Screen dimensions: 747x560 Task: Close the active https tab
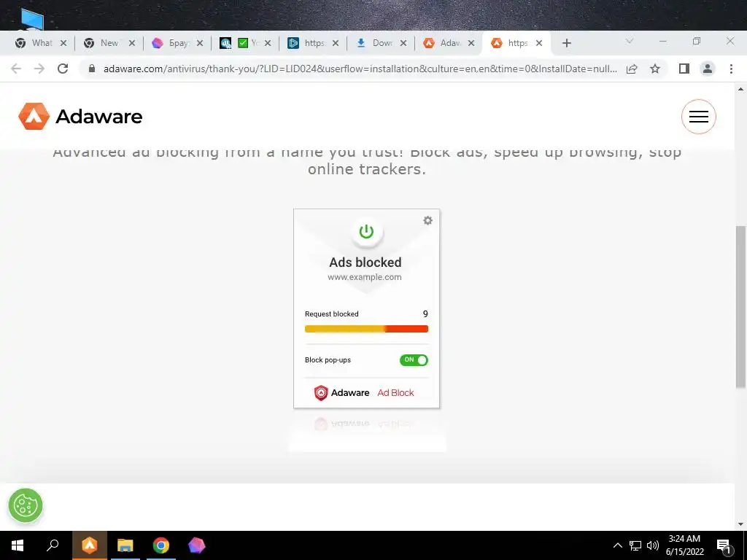coord(539,43)
